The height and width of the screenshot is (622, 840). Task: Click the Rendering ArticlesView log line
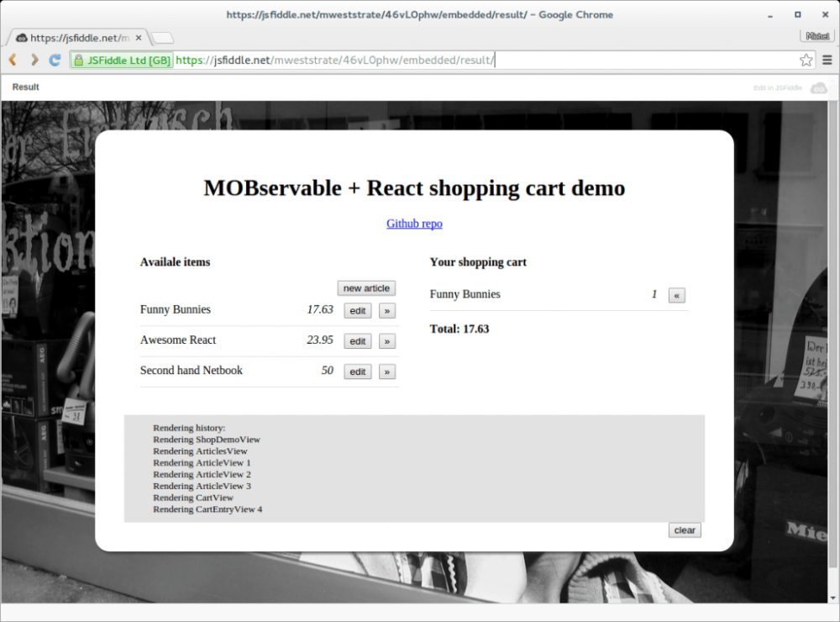(201, 451)
